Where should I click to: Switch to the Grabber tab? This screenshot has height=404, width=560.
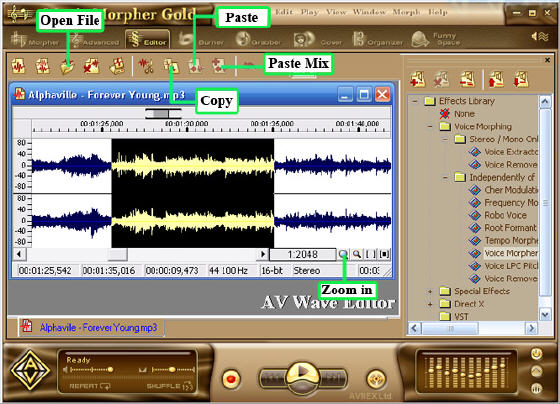tap(258, 39)
